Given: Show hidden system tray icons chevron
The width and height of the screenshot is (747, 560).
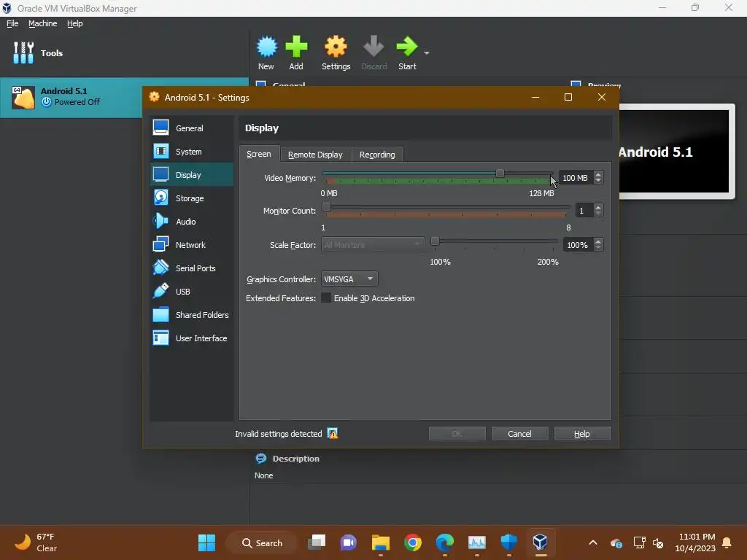Looking at the screenshot, I should coord(592,542).
